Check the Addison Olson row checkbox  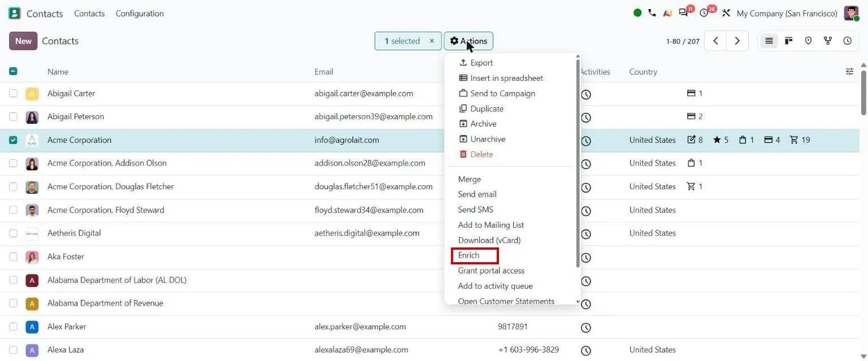pyautogui.click(x=13, y=163)
